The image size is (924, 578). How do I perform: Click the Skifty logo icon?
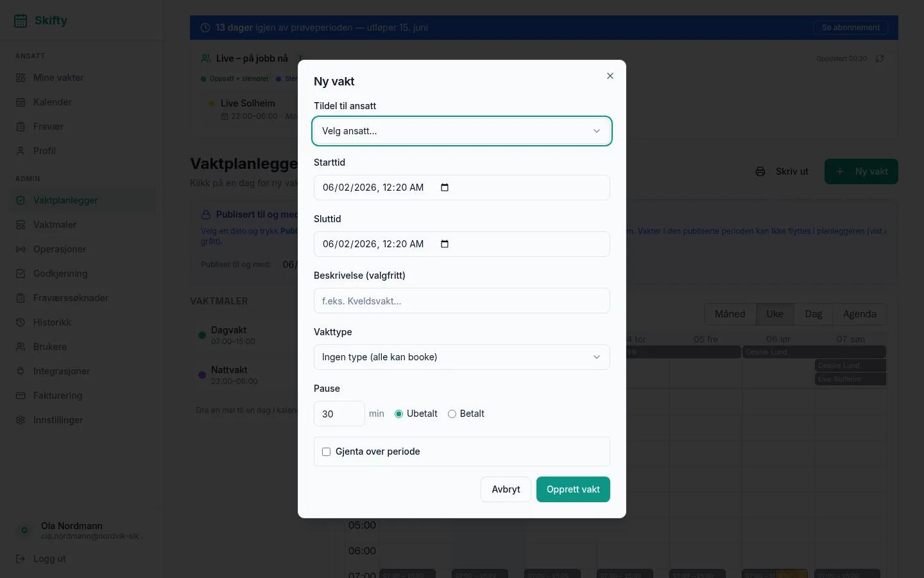pos(21,21)
